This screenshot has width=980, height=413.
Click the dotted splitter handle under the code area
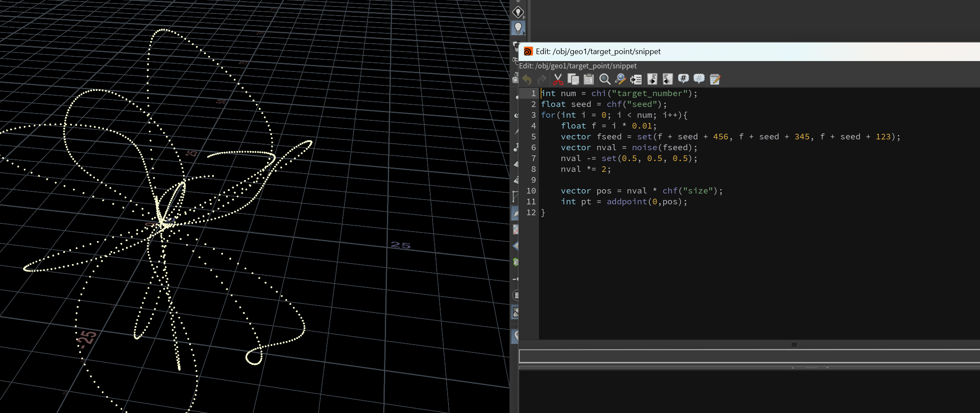794,345
